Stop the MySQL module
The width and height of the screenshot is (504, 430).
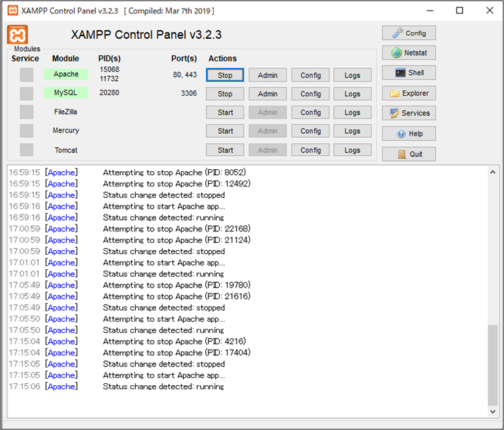[225, 94]
